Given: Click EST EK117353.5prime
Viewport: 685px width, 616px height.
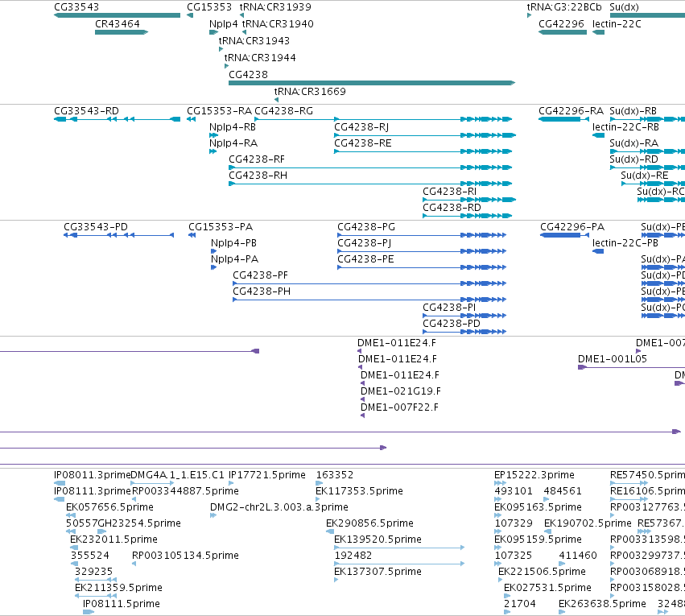Looking at the screenshot, I should coord(318,499).
